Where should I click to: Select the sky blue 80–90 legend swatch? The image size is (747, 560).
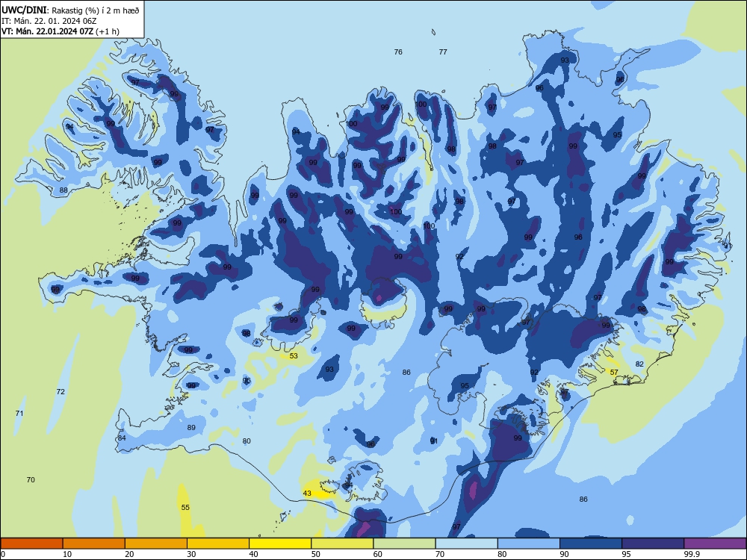[529, 544]
